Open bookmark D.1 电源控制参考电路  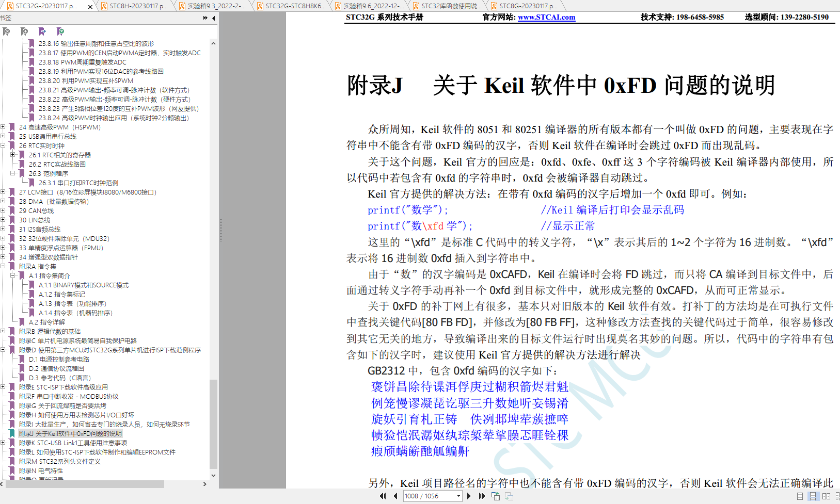pyautogui.click(x=59, y=360)
